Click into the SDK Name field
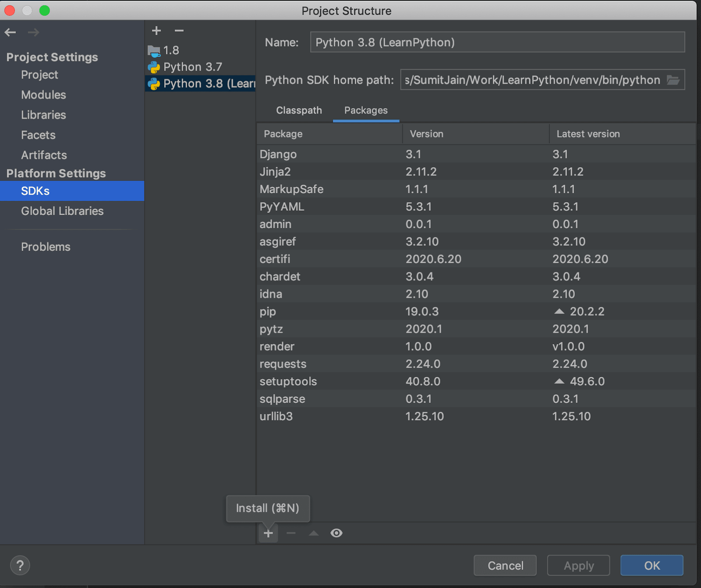This screenshot has height=588, width=701. point(497,42)
